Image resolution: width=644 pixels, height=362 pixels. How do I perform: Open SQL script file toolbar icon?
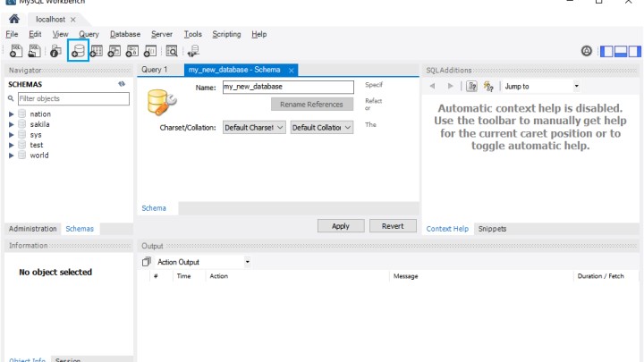click(x=35, y=51)
